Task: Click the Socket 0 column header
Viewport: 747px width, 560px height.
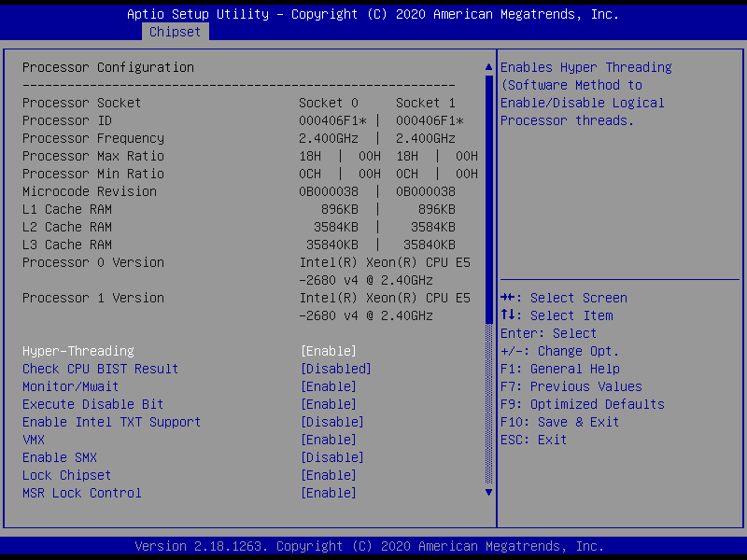Action: click(x=329, y=103)
